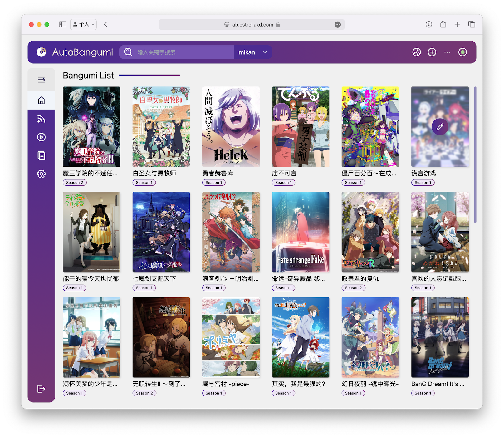The height and width of the screenshot is (437, 504).
Task: Add a new bangumi with the plus icon
Action: 432,52
